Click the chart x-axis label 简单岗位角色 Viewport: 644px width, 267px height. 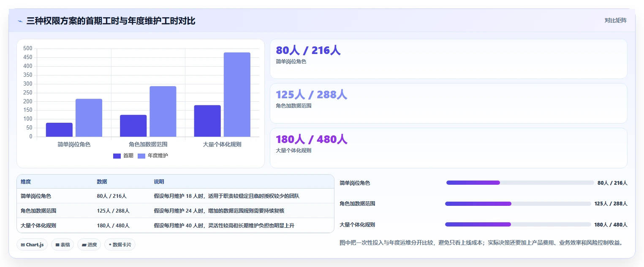pyautogui.click(x=74, y=144)
